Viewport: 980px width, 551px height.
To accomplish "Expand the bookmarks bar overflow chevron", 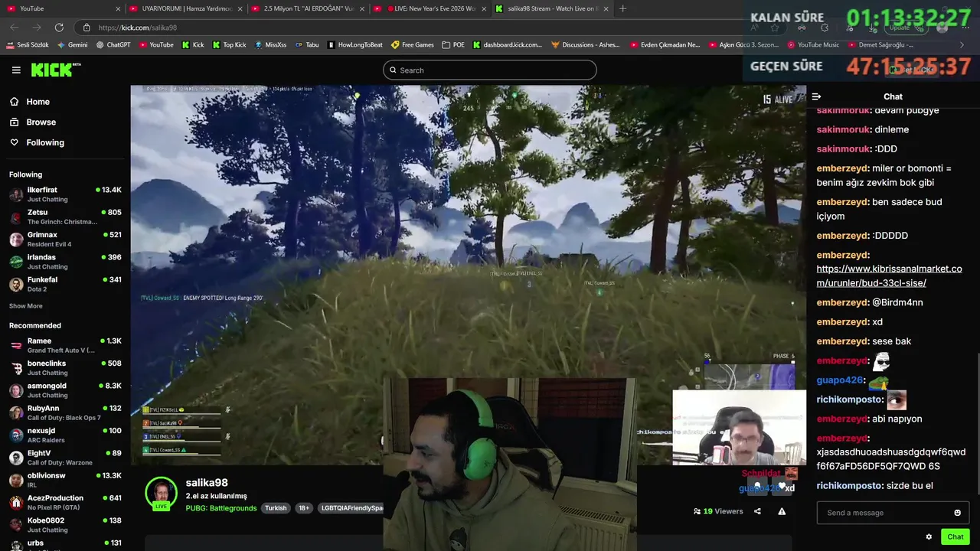I will pos(962,45).
